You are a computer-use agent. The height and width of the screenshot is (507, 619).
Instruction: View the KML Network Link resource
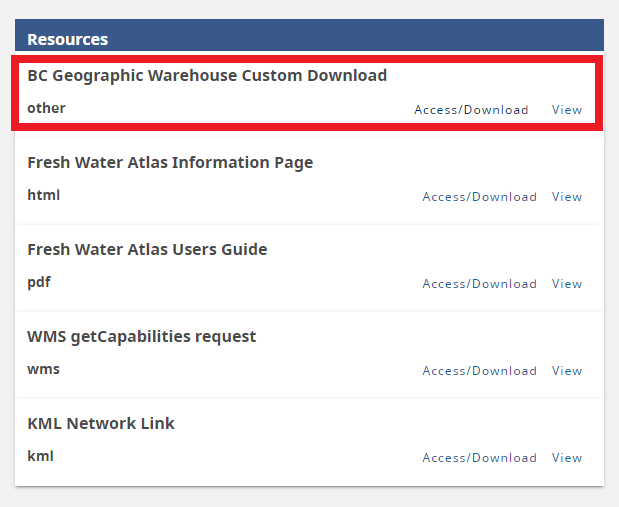(x=566, y=458)
